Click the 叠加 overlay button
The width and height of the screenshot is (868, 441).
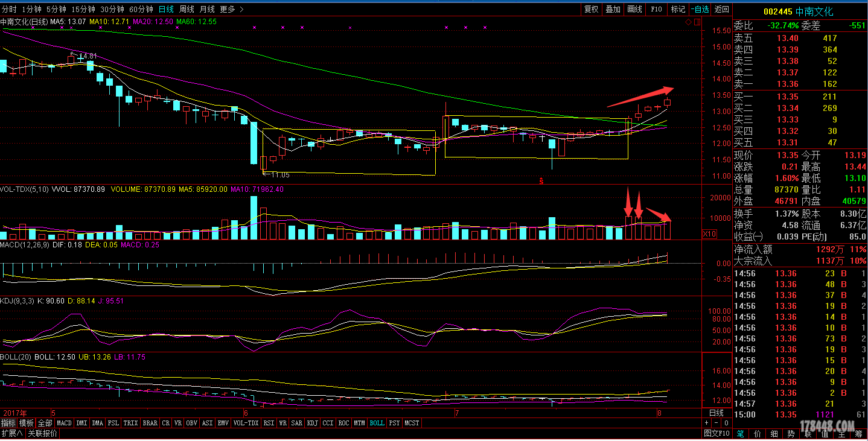(x=613, y=9)
